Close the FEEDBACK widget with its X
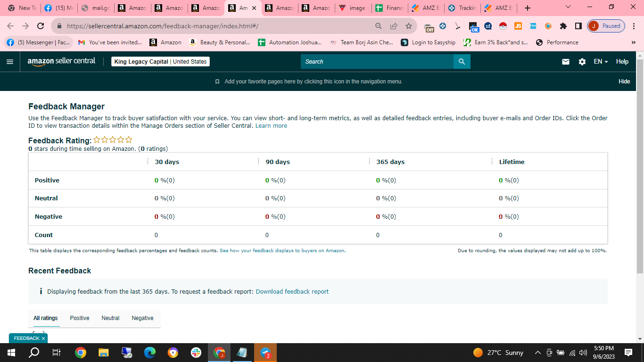Image resolution: width=644 pixels, height=362 pixels. click(43, 338)
